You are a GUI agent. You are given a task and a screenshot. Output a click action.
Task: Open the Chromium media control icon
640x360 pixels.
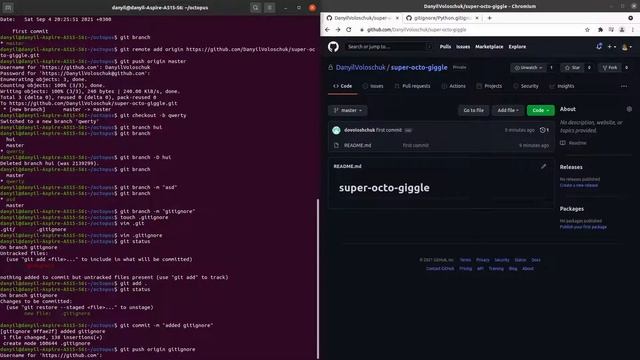[x=611, y=30]
